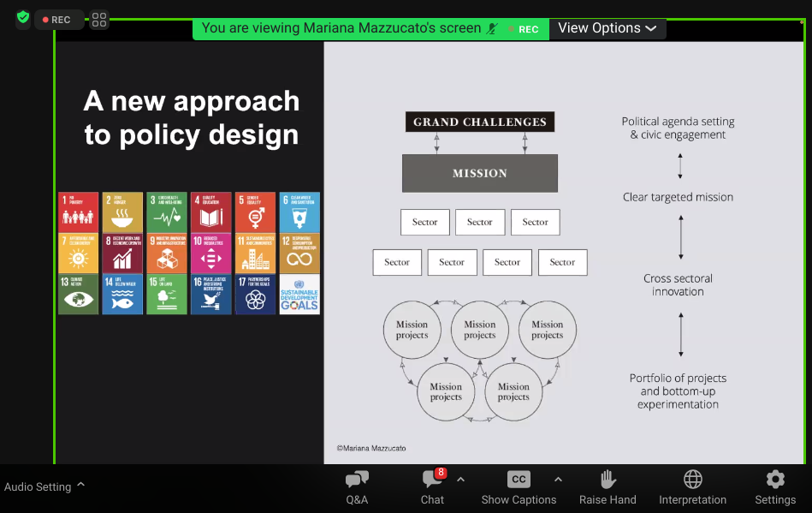Expand the Audio Setting caret menu
The image size is (812, 513).
tap(81, 485)
